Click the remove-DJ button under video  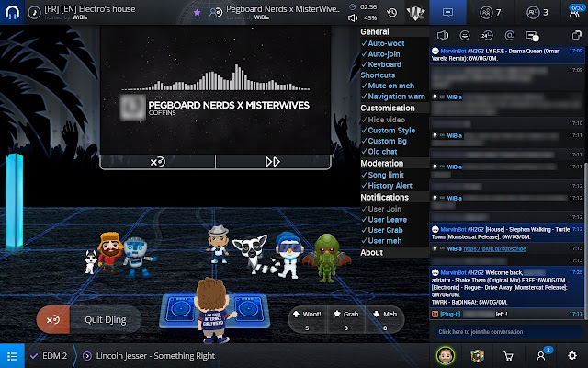pos(157,162)
